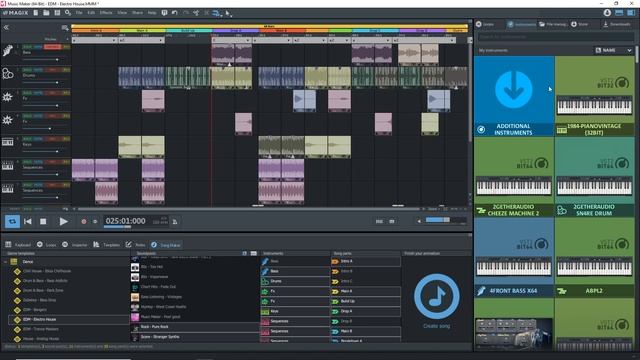Screen dimensions: 640x360
Task: Click the 025:01:000 position display
Action: (x=125, y=221)
